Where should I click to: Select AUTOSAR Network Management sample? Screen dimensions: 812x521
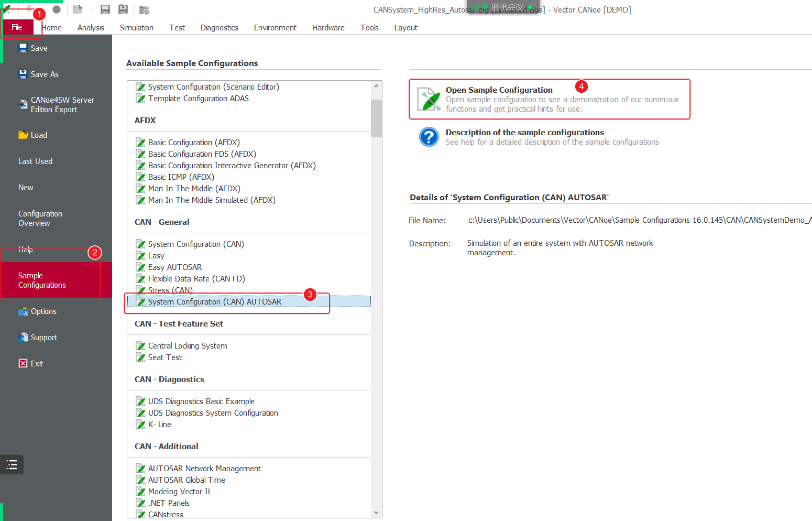pos(204,469)
